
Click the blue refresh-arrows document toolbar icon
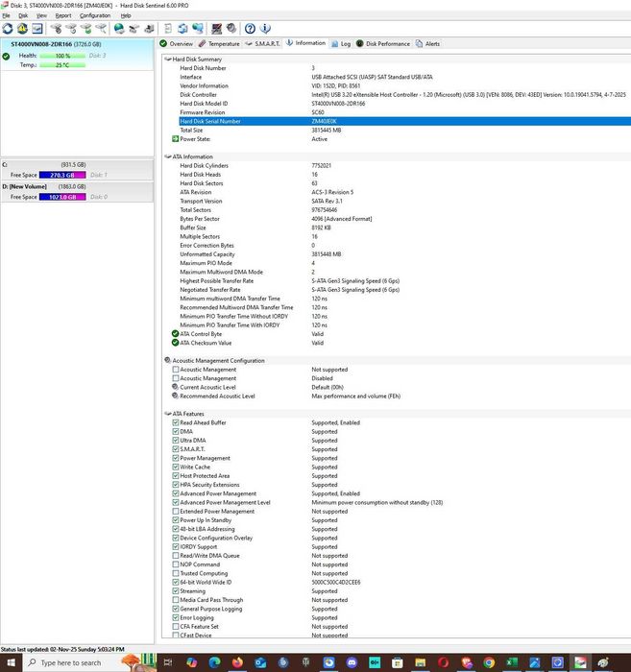tap(183, 29)
